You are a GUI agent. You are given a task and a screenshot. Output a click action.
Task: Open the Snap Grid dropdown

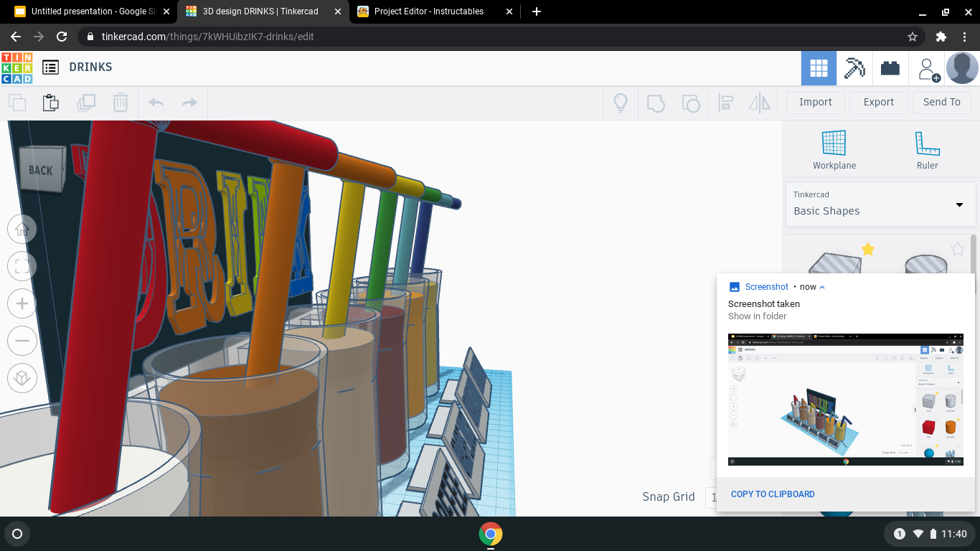716,496
